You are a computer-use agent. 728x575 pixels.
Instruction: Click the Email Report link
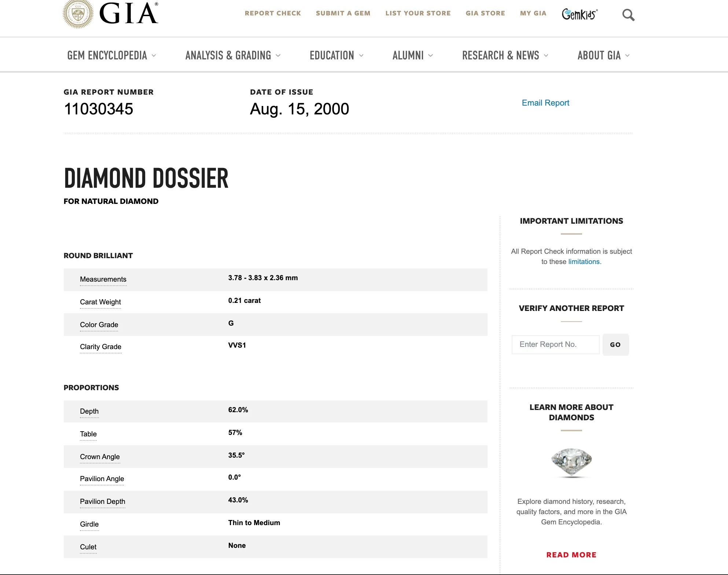(545, 103)
